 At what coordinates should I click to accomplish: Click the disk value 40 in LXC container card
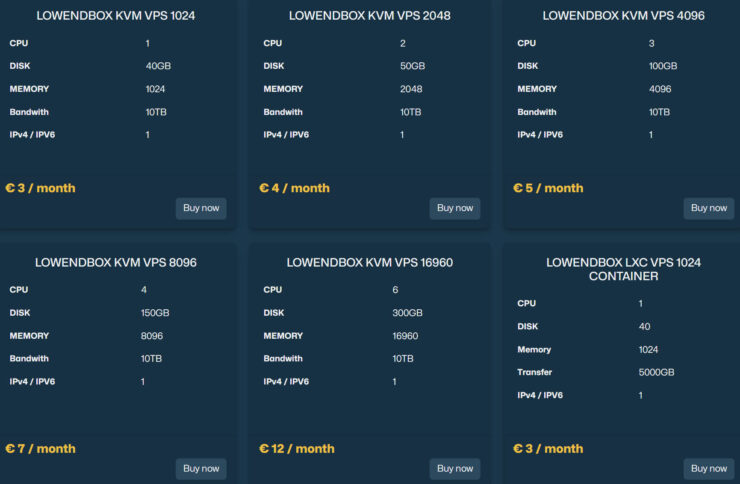pyautogui.click(x=644, y=326)
